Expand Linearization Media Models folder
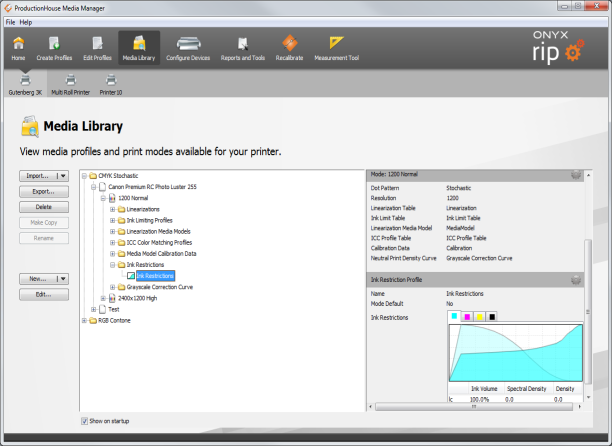The image size is (612, 446). coord(112,231)
